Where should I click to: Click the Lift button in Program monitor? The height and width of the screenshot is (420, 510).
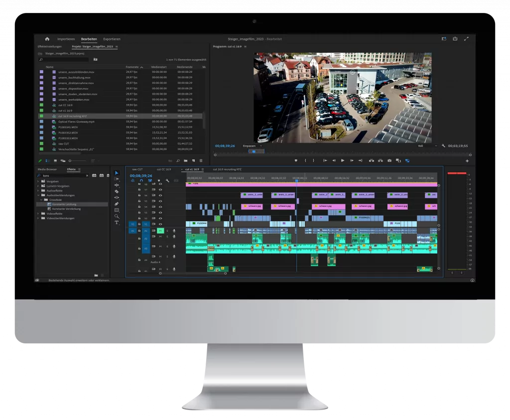click(x=371, y=160)
